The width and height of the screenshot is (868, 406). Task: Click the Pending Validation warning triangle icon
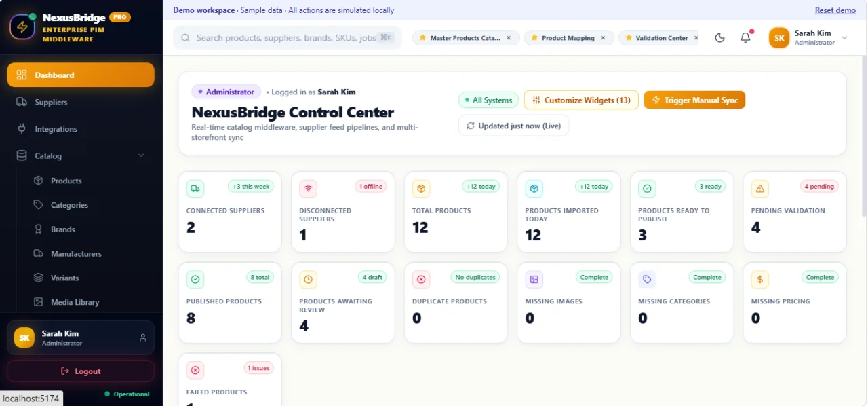[759, 189]
